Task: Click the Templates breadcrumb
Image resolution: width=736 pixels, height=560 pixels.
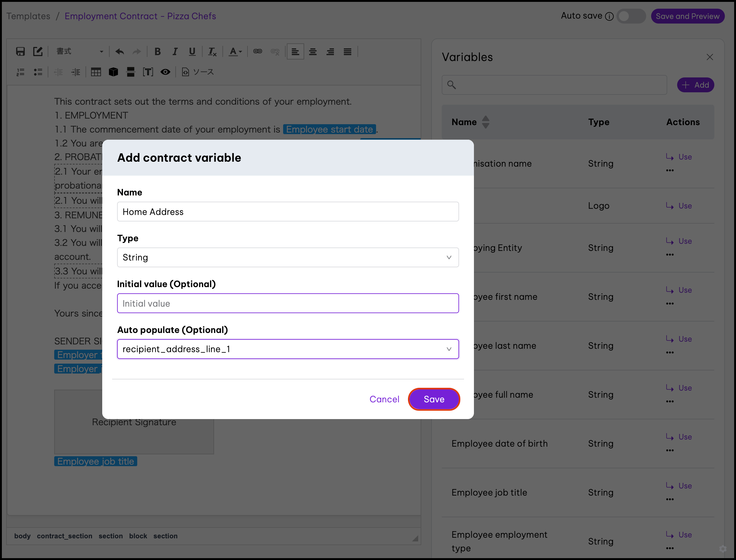Action: (x=28, y=16)
